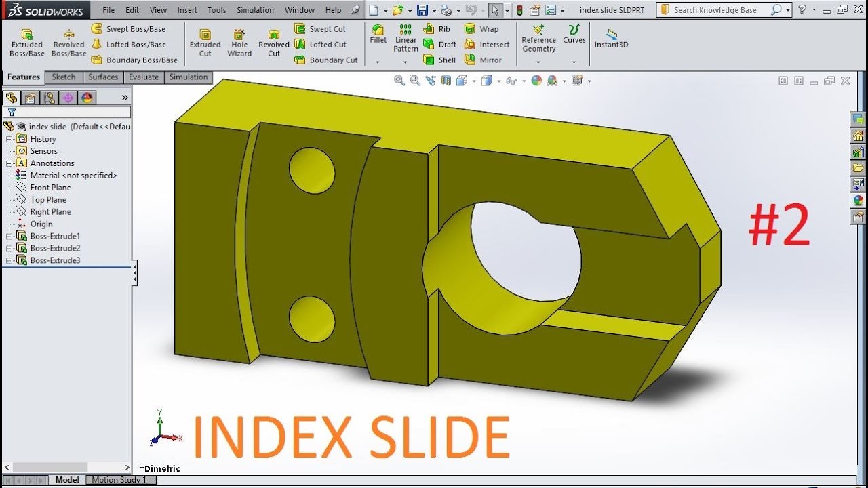This screenshot has width=868, height=488.
Task: Select Material not specified item
Action: coord(66,176)
